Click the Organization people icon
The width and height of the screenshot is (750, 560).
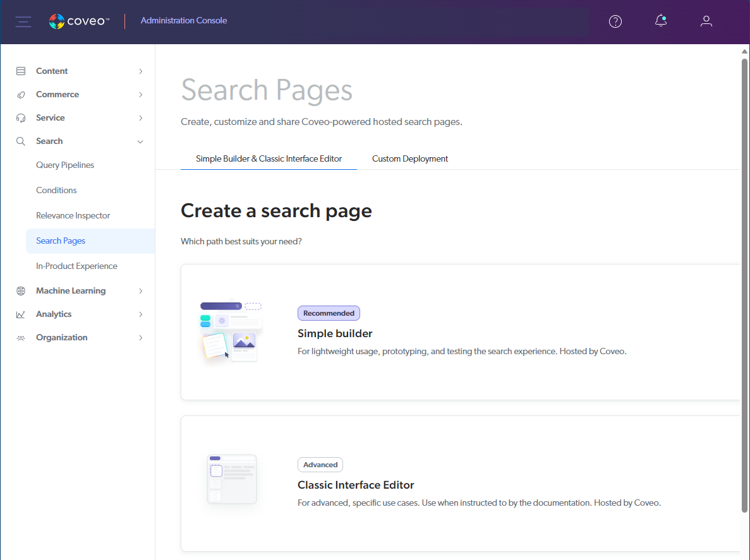coord(21,338)
